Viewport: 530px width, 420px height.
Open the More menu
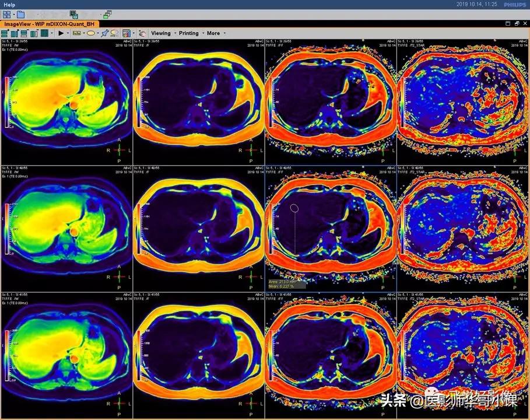click(x=213, y=33)
